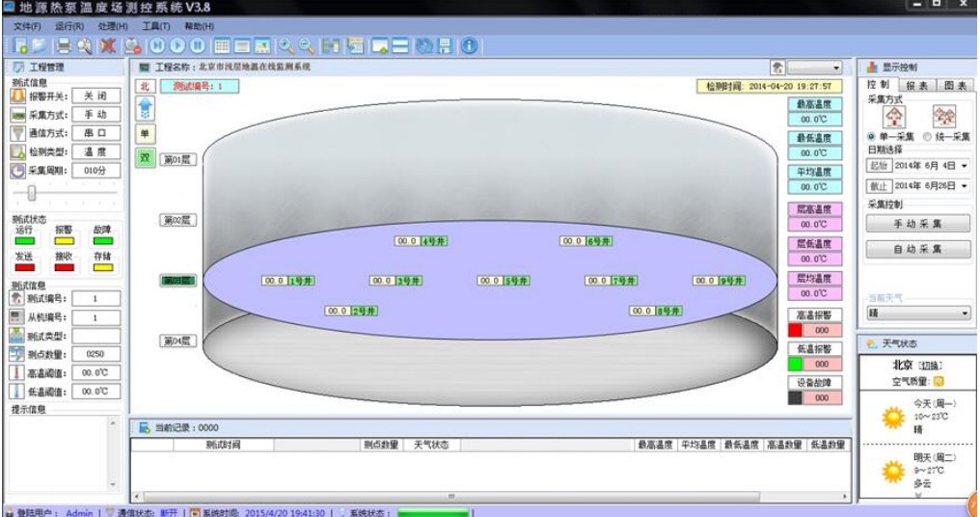Open the 处理(H) menu
This screenshot has width=980, height=517.
click(x=113, y=26)
